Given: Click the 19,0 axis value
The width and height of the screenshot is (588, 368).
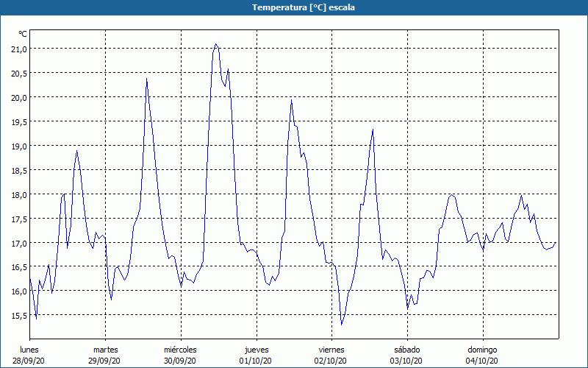Looking at the screenshot, I should [x=19, y=146].
